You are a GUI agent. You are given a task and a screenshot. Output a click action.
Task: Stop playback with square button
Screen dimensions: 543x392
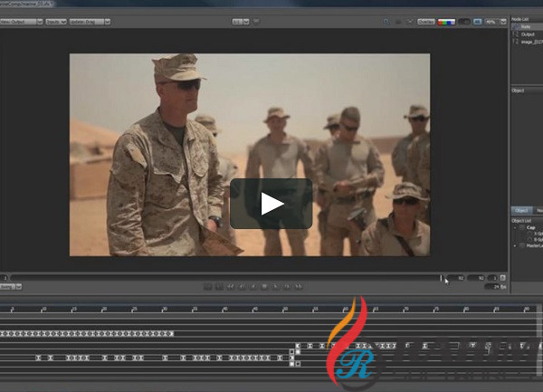coord(264,287)
